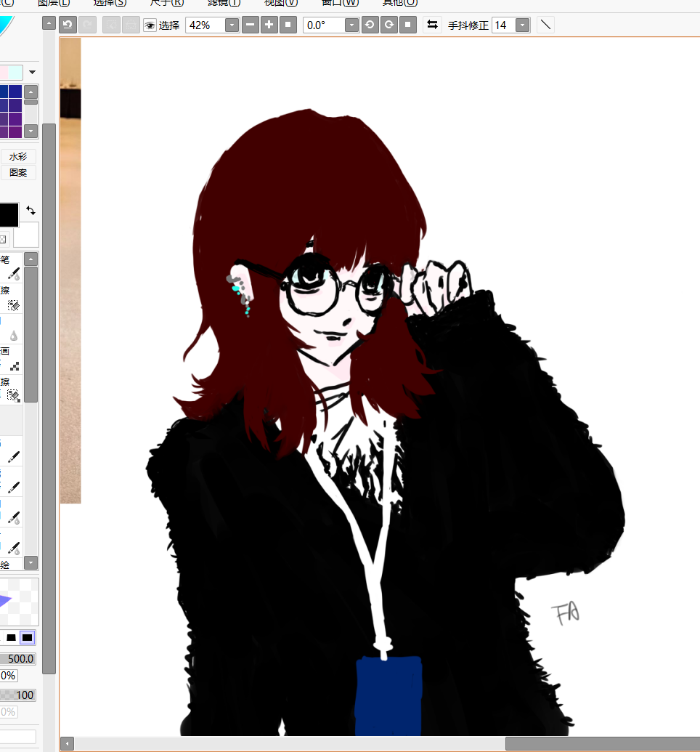This screenshot has width=700, height=752.
Task: Reset canvas rotation with square button
Action: click(x=408, y=25)
